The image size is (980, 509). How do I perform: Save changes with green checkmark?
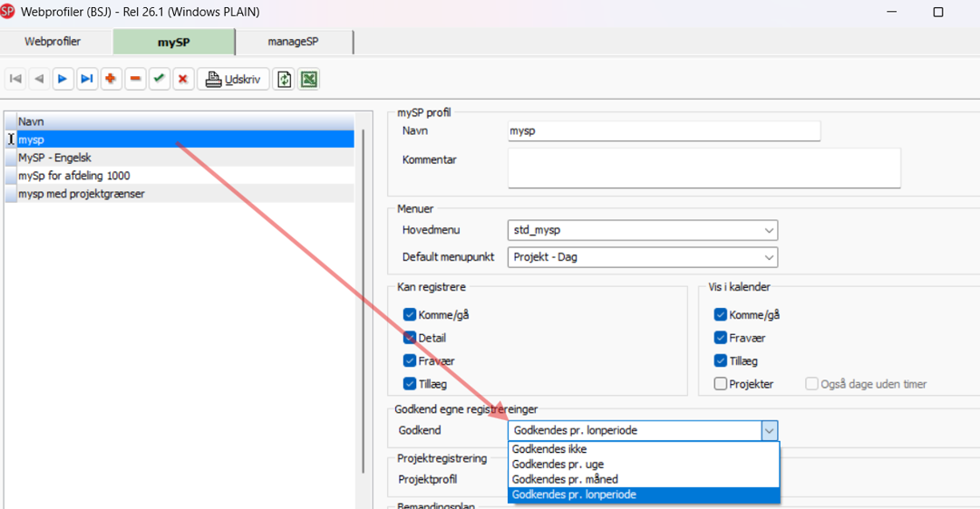coord(159,79)
